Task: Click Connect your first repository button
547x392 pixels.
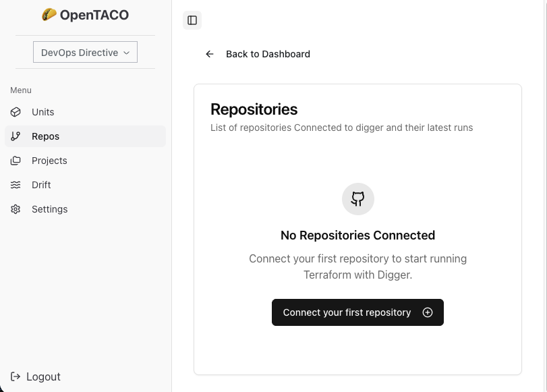Action: (357, 312)
